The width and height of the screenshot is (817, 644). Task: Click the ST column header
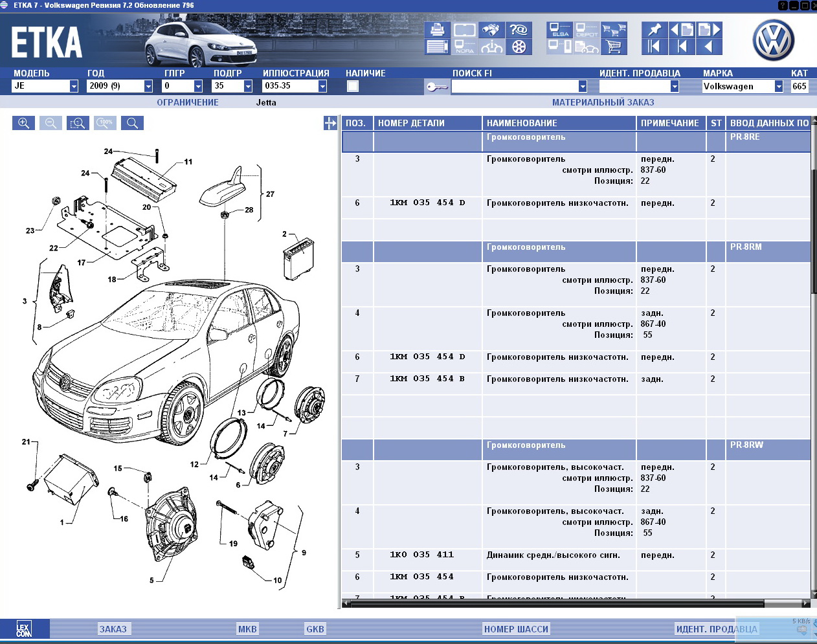pos(716,123)
